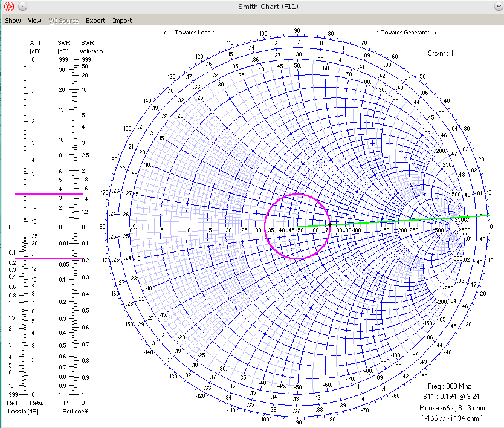Screen dimensions: 504x428
Task: Click the 'Towards Generator' label
Action: 405,33
